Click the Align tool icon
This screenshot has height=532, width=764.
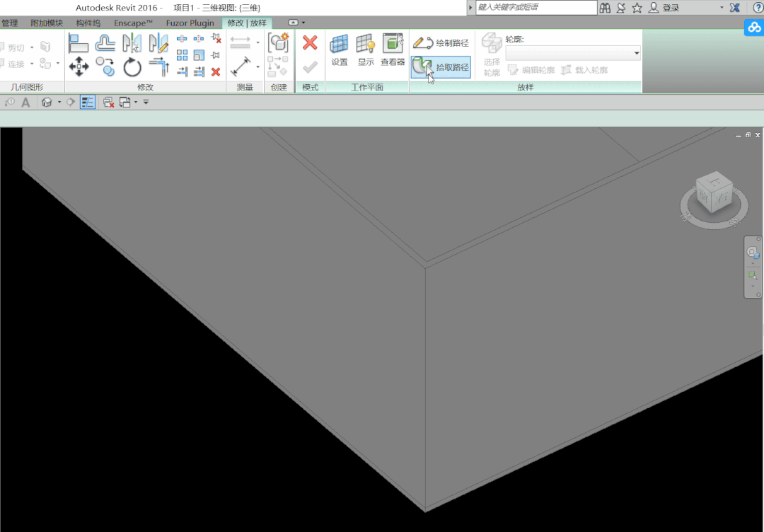[x=79, y=43]
